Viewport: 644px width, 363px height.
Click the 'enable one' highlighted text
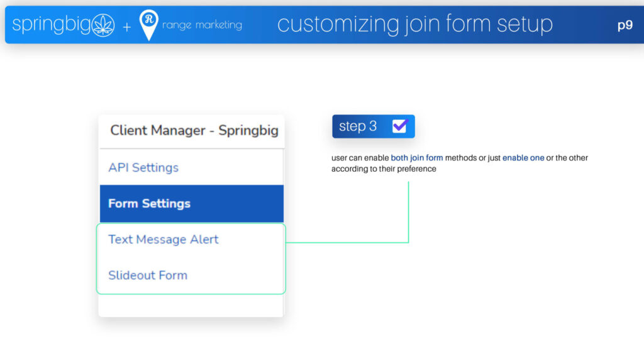point(523,158)
